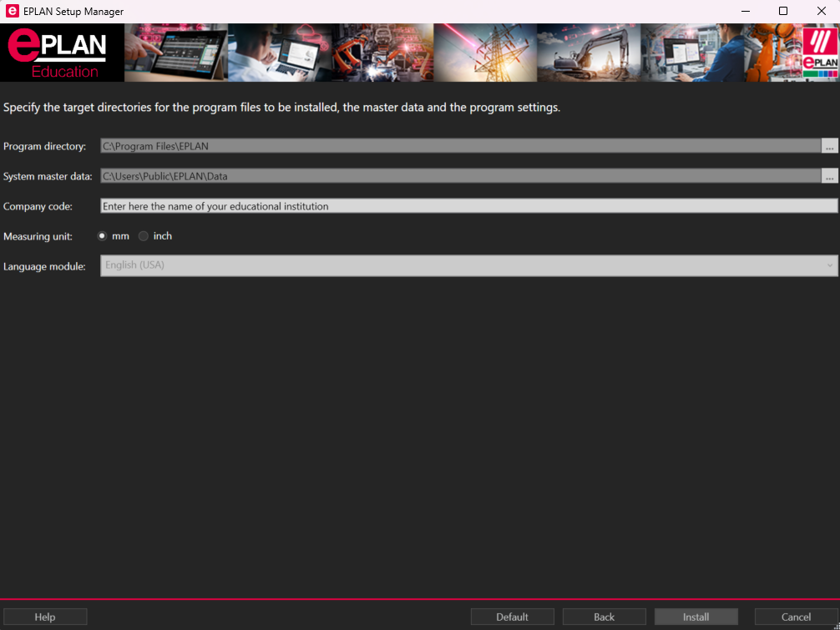Go back to the previous setup step
The height and width of the screenshot is (630, 840).
click(604, 616)
